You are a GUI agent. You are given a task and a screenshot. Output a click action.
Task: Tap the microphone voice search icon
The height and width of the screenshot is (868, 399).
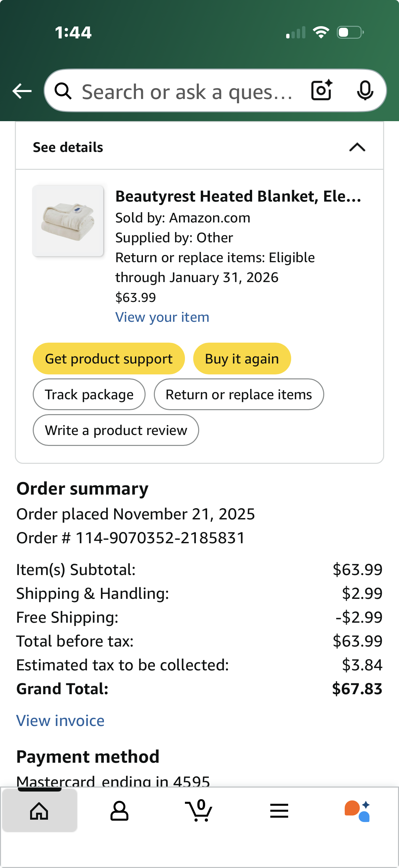(365, 91)
